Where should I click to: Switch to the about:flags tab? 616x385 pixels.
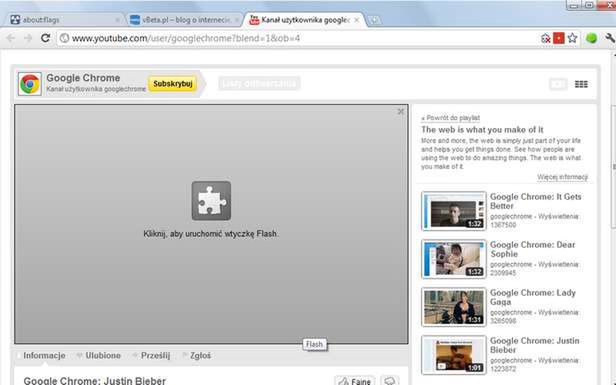[x=64, y=20]
